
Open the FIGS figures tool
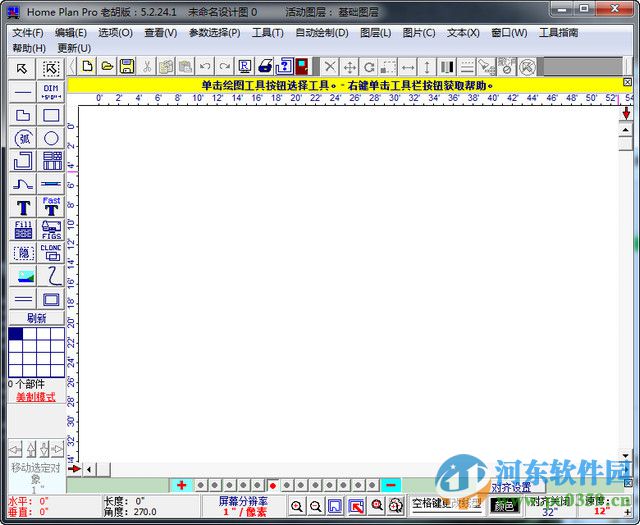(51, 230)
